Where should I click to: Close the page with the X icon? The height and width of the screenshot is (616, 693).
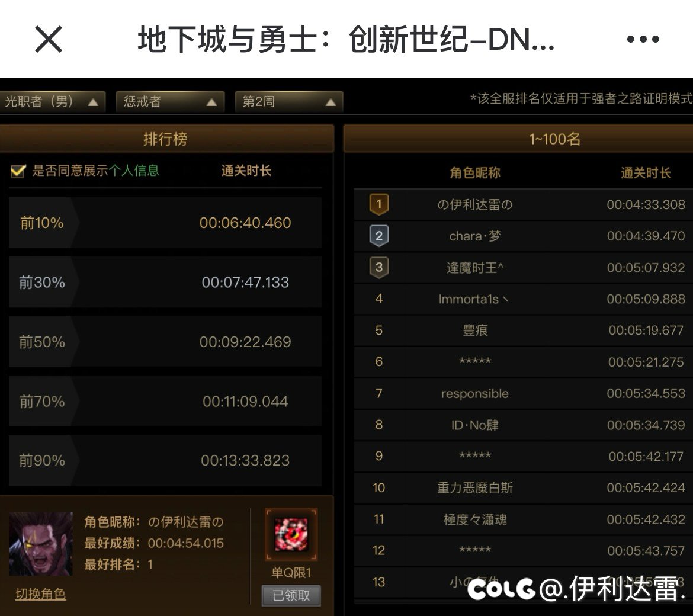point(48,39)
